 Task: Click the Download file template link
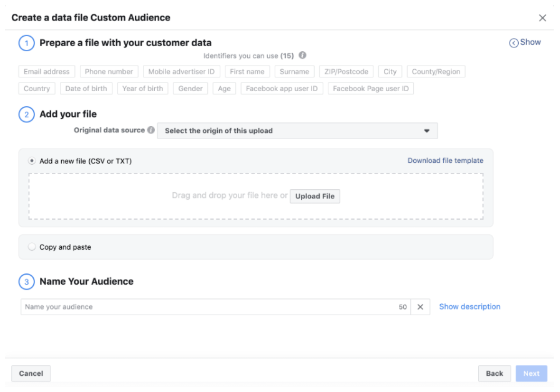tap(445, 160)
